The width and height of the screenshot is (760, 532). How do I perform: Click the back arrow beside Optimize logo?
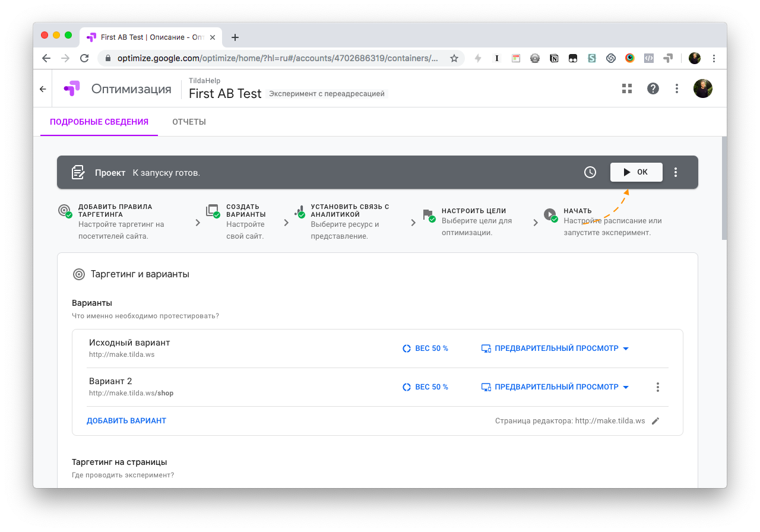pos(43,89)
